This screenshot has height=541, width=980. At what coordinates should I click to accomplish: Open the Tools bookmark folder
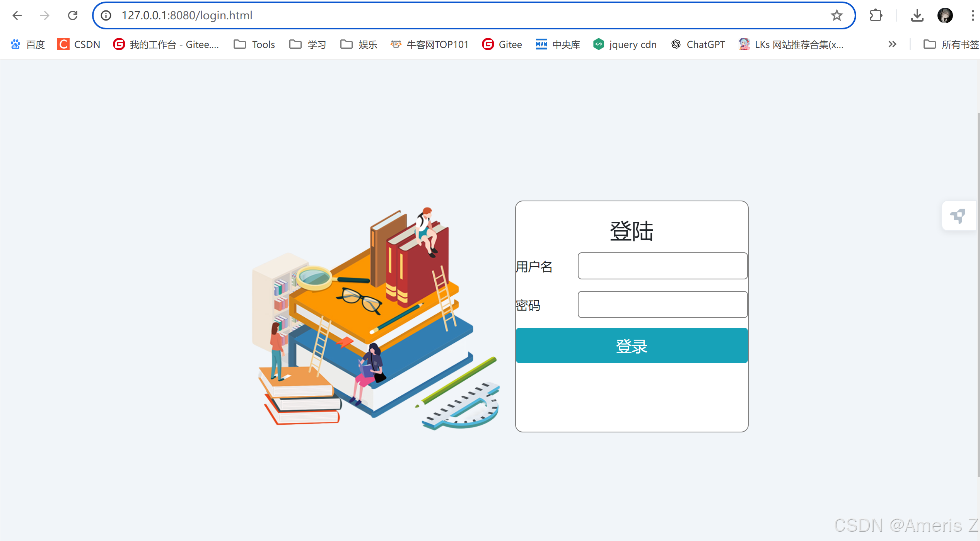[x=254, y=44]
